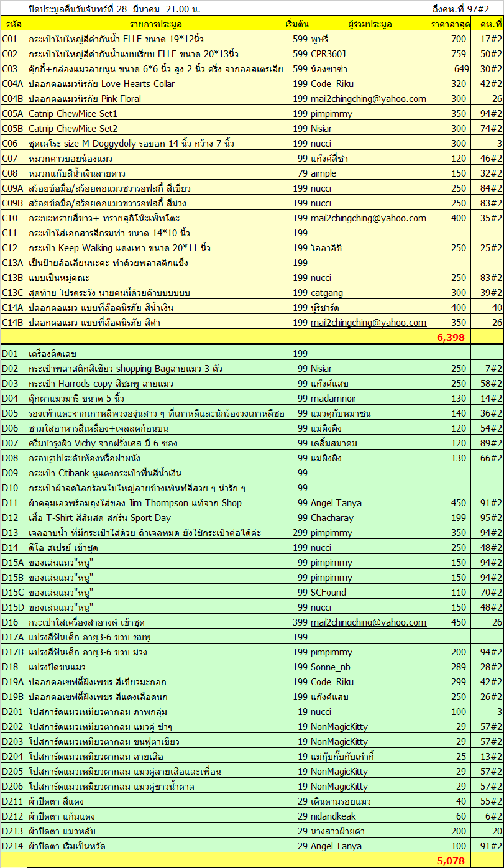Open the email link in row C10

[x=369, y=218]
